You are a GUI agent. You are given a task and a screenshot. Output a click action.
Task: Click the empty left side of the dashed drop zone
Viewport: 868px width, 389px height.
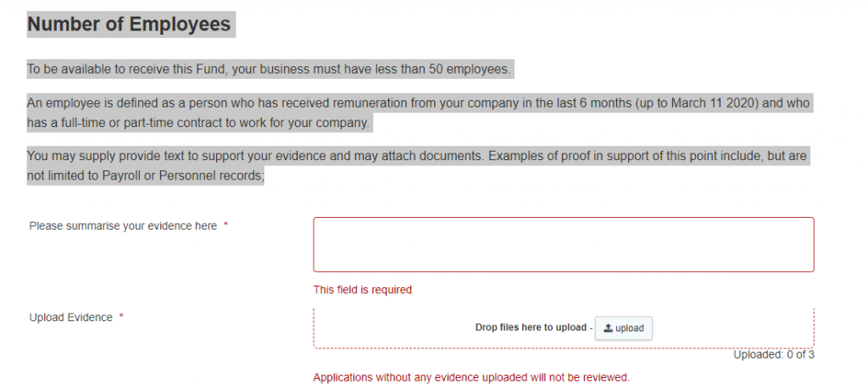click(x=381, y=328)
